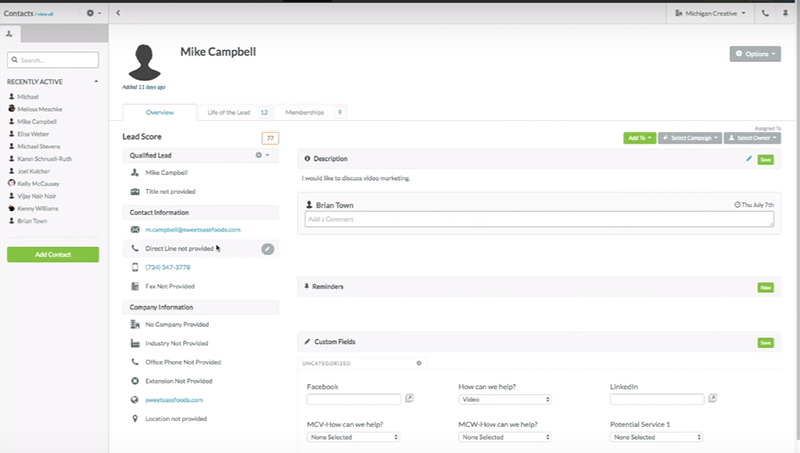Open the Select Owner dropdown
Viewport: 800px width, 453px height.
[752, 138]
